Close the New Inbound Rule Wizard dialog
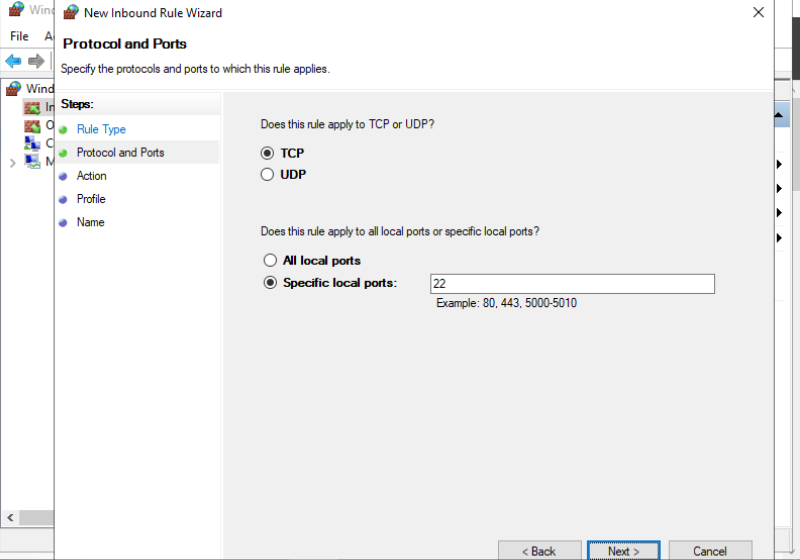Screen dimensions: 800x560 758,12
